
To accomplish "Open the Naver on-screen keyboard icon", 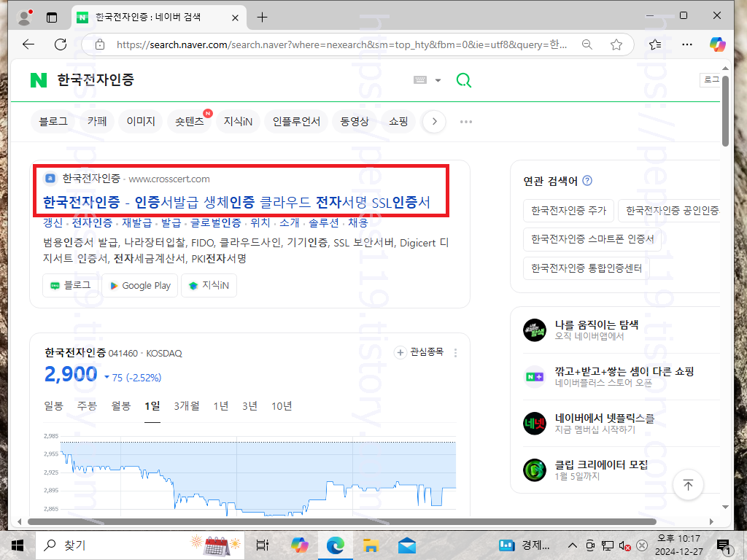I will click(x=420, y=80).
